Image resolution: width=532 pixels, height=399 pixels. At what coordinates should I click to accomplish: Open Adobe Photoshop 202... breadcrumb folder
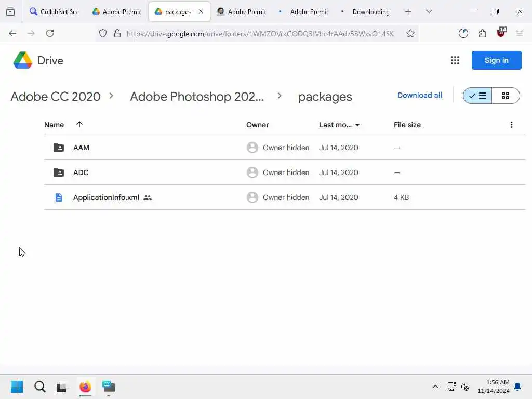coord(197,97)
